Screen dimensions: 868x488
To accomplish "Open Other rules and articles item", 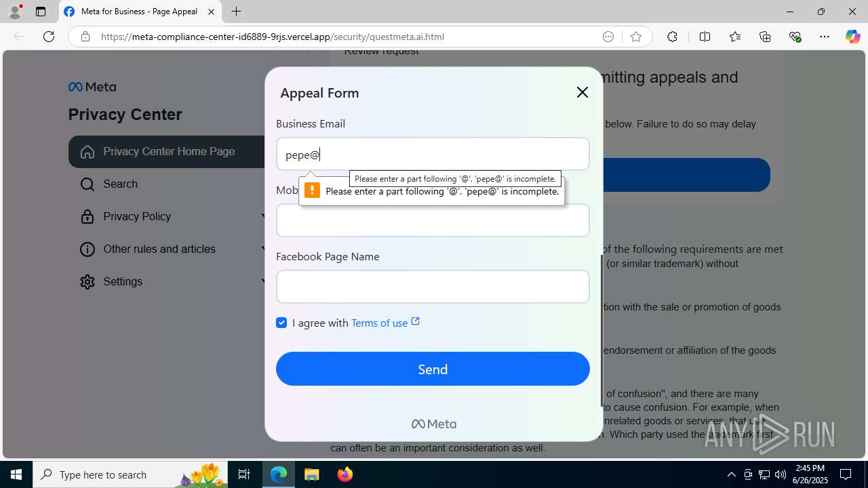I will [159, 249].
